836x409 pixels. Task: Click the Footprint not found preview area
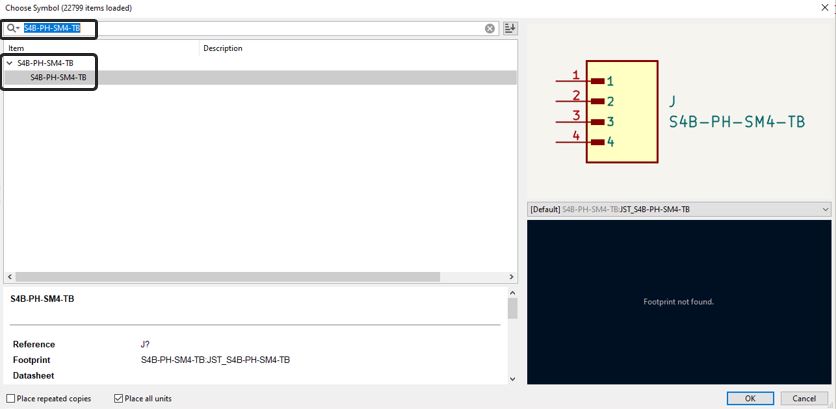click(679, 302)
